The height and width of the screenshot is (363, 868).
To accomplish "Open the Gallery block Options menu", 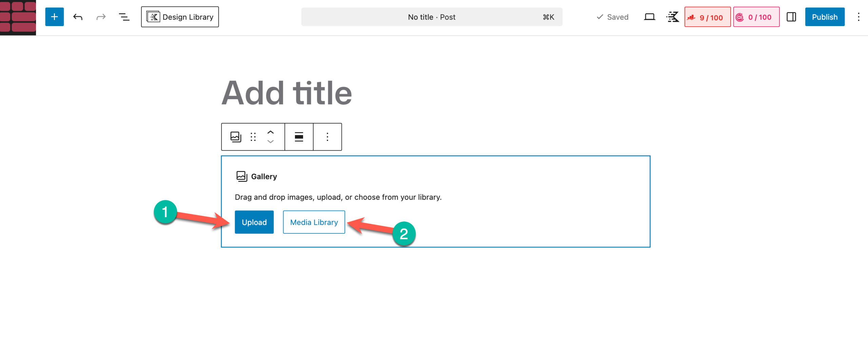I will pos(327,137).
